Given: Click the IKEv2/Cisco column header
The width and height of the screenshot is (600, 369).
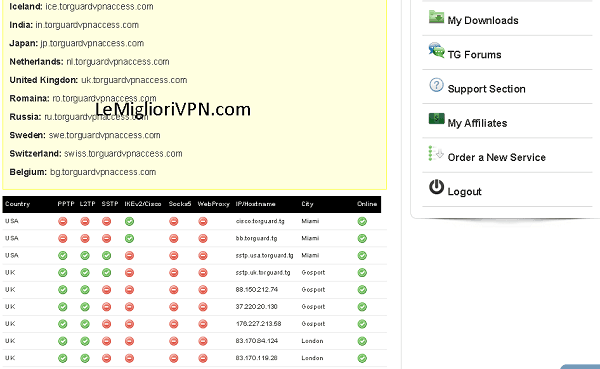Looking at the screenshot, I should tap(143, 204).
